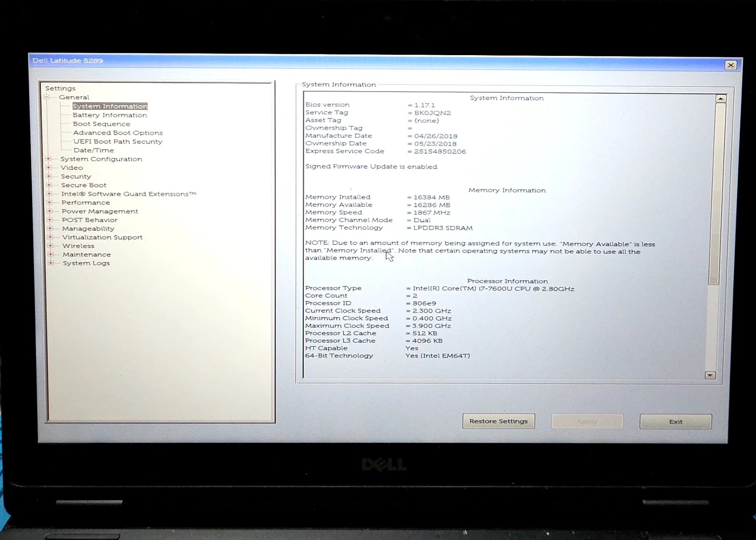Click the Memory Available value 16286 MB

[x=432, y=205]
